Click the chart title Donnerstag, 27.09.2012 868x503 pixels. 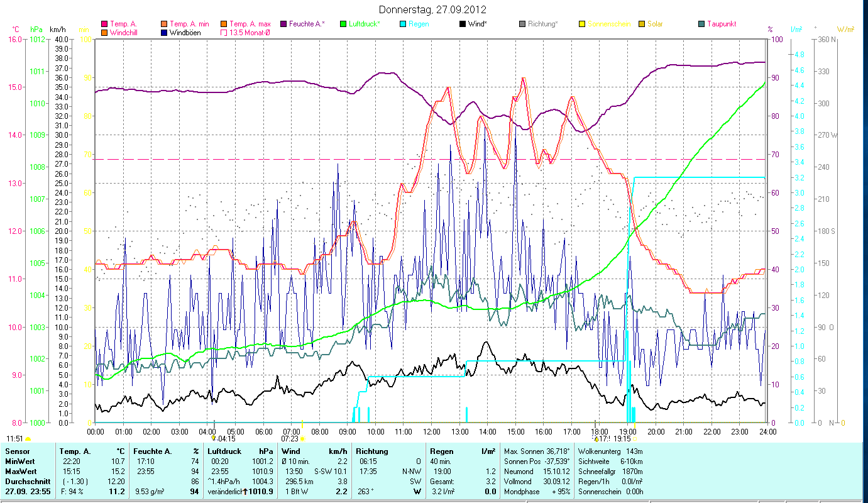tap(433, 10)
